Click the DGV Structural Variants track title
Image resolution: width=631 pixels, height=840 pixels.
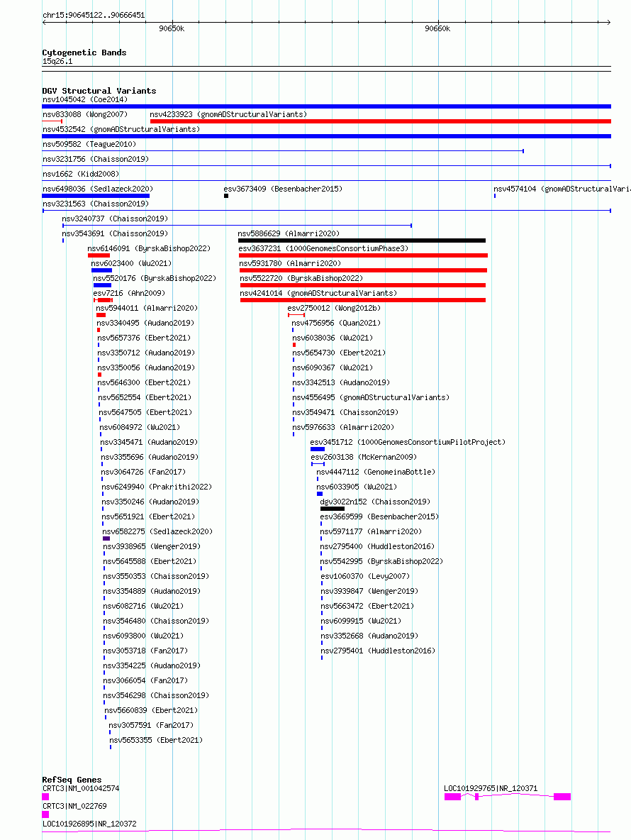pos(99,91)
